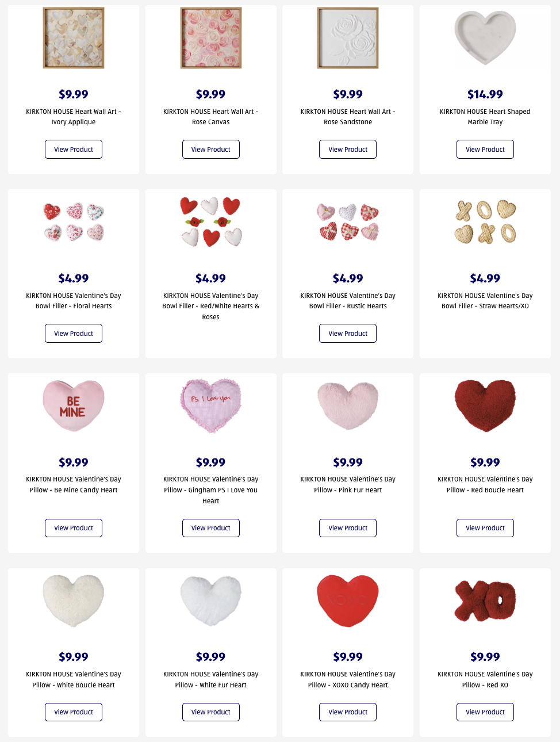560x742 pixels.
Task: Select the Heart Shaped Marble Tray image
Action: point(485,37)
